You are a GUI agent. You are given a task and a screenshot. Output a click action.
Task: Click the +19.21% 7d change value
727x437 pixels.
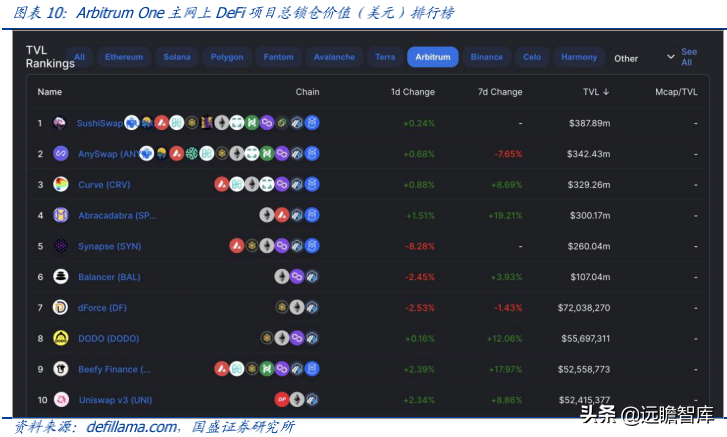[505, 215]
